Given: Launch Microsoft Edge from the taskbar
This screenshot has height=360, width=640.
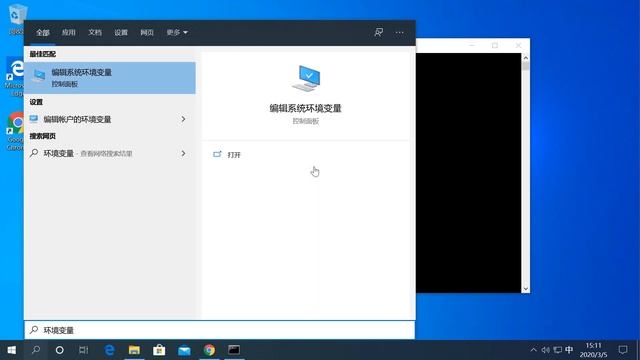Looking at the screenshot, I should [109, 350].
